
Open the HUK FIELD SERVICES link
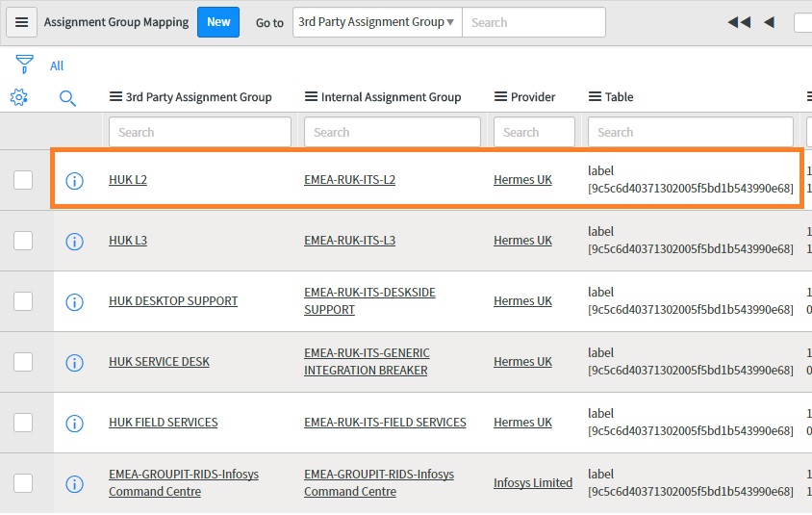pyautogui.click(x=164, y=423)
